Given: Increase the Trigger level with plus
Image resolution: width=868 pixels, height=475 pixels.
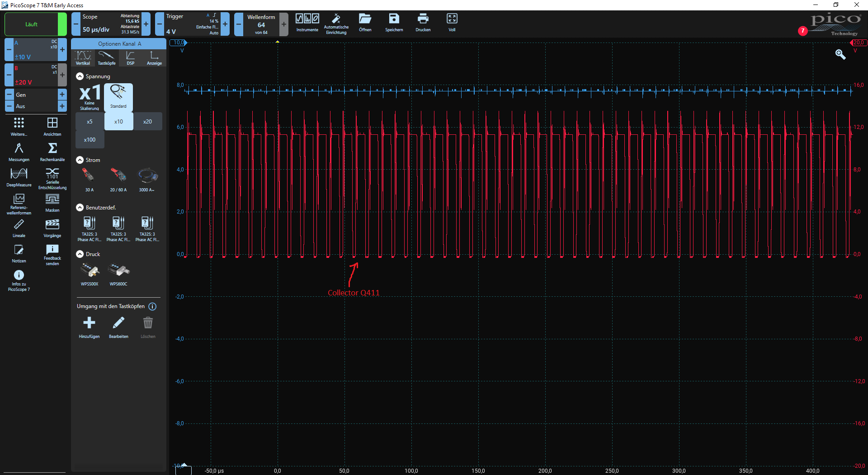Looking at the screenshot, I should click(225, 24).
